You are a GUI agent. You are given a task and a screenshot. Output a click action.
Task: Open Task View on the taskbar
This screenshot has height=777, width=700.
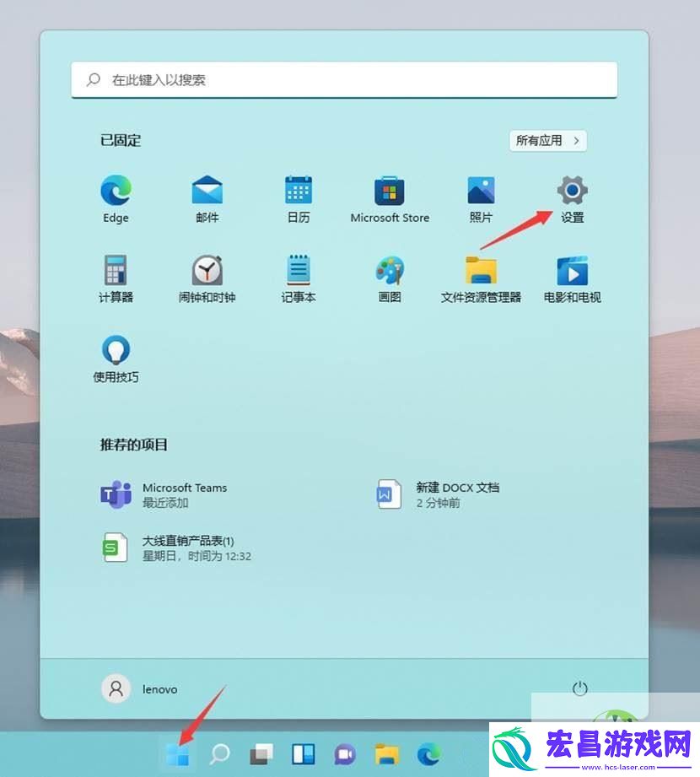(x=261, y=755)
